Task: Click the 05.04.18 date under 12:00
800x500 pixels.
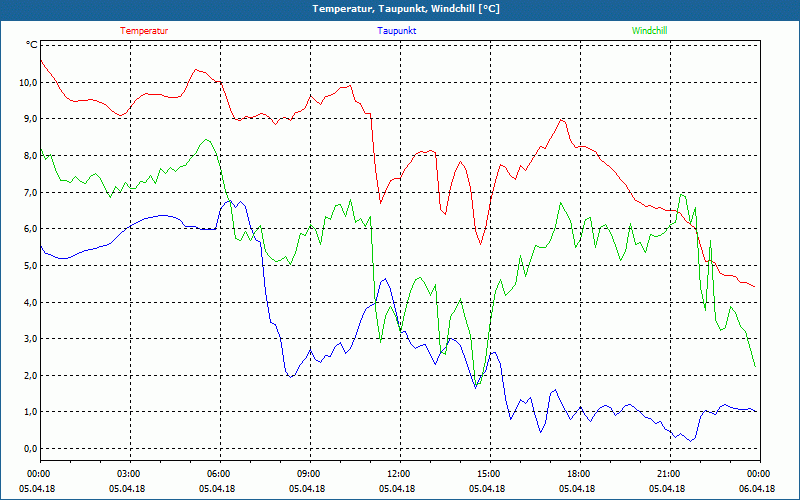Action: tap(397, 489)
